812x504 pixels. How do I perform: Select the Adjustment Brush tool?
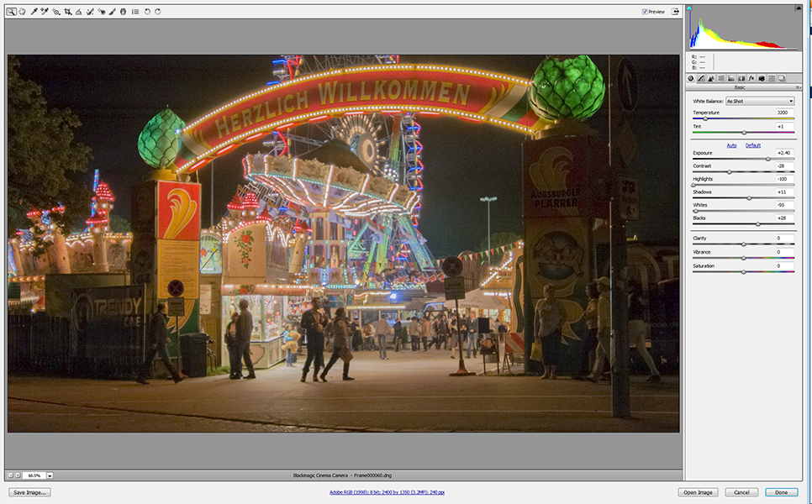[x=113, y=12]
